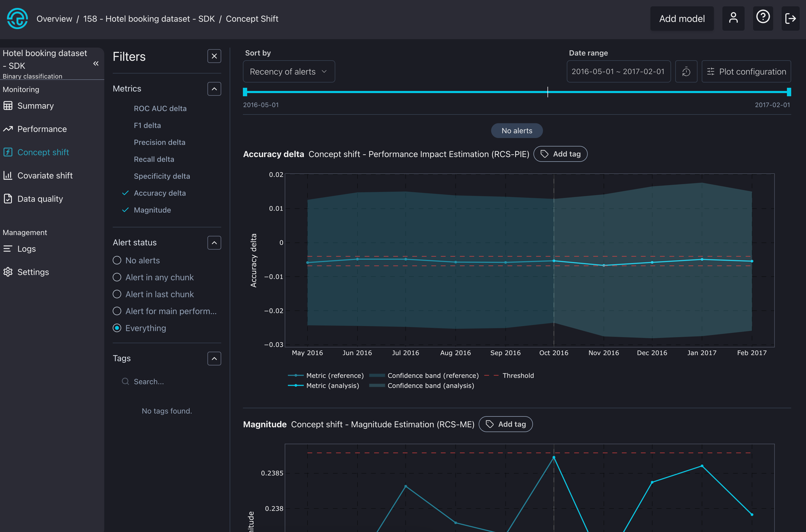Close the Filters panel
This screenshot has height=532, width=806.
(x=214, y=56)
